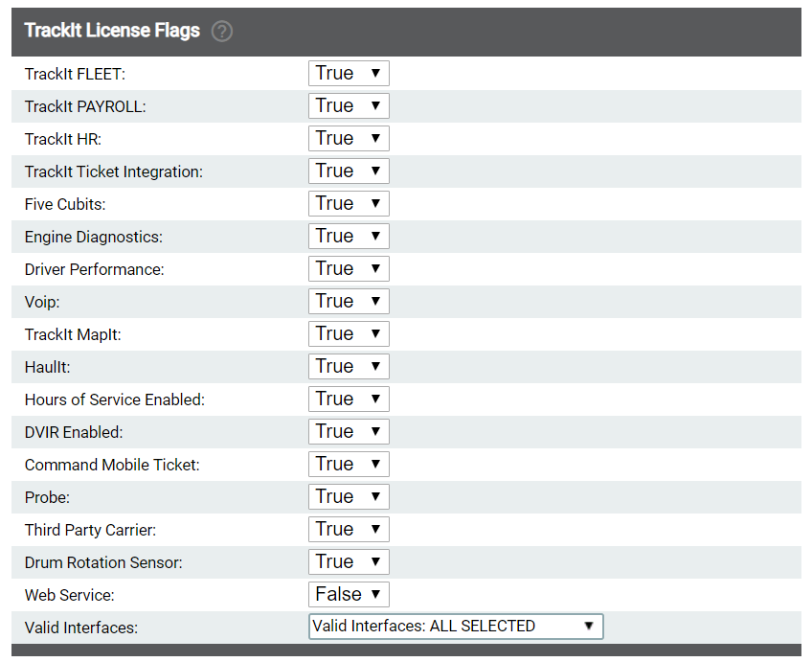This screenshot has height=662, width=812.
Task: Click the Driver Performance label
Action: click(x=94, y=270)
